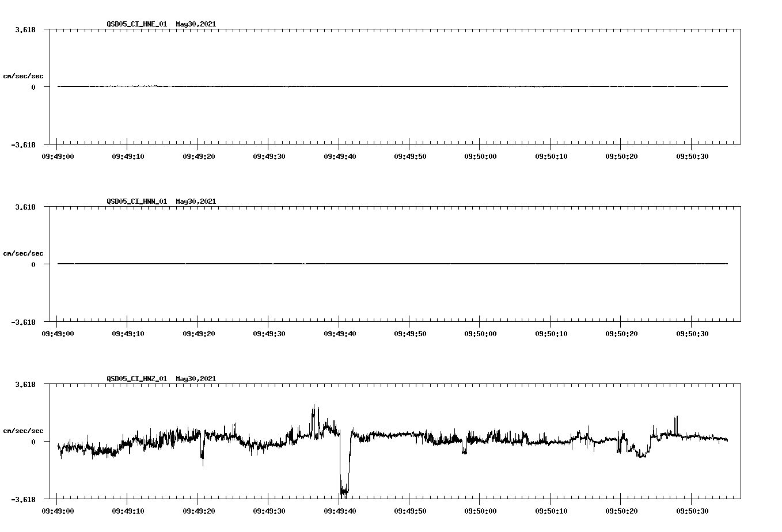Click the cm/sec/sec unit label of HNZ plot
The width and height of the screenshot is (782, 532).
coord(23,431)
